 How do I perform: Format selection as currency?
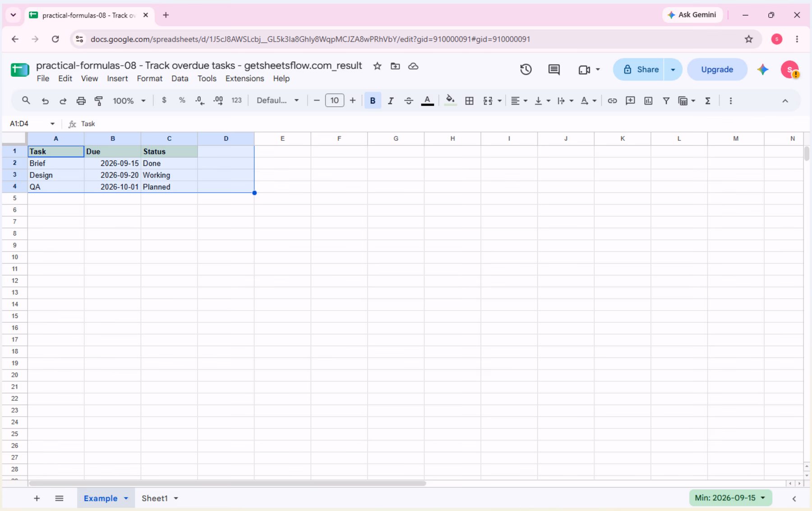click(x=164, y=101)
